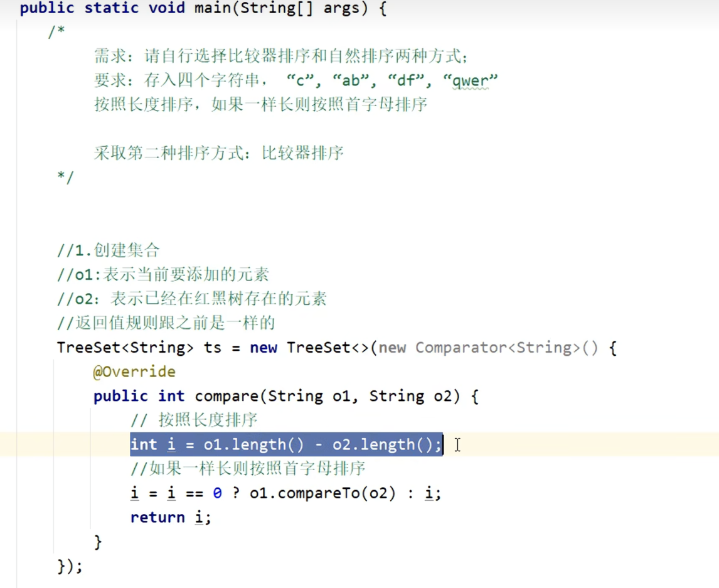The width and height of the screenshot is (719, 588).
Task: Click the return keyword
Action: coord(157,518)
